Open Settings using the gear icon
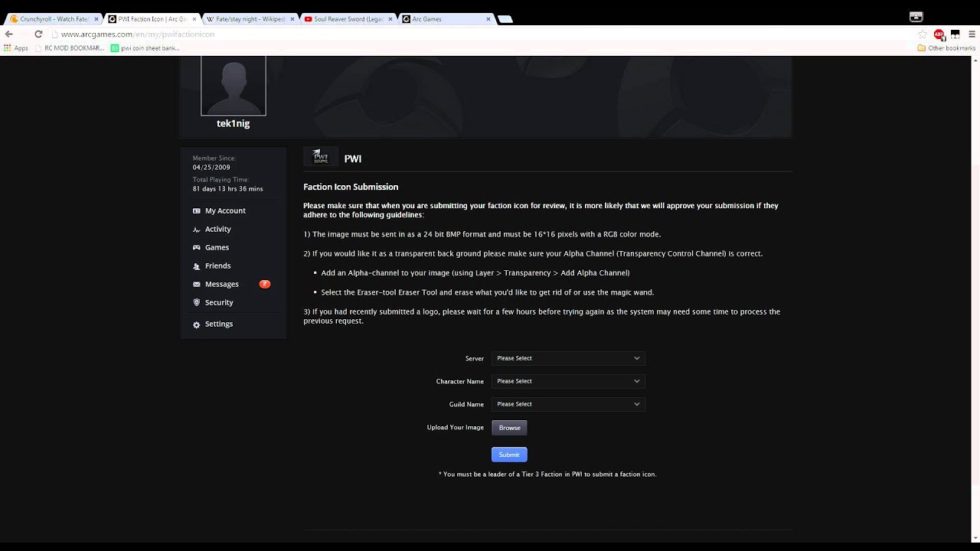Screen dimensions: 980x551 (197, 324)
